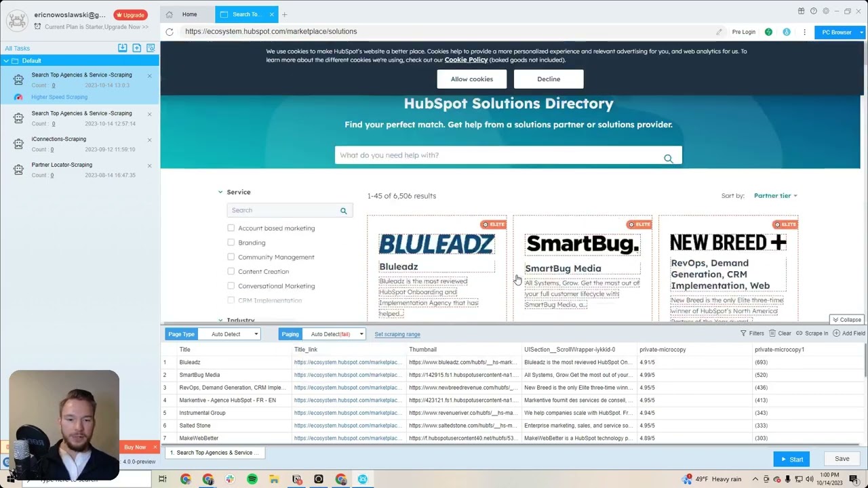The width and height of the screenshot is (868, 488).
Task: Click the Allow cookies button
Action: [472, 79]
